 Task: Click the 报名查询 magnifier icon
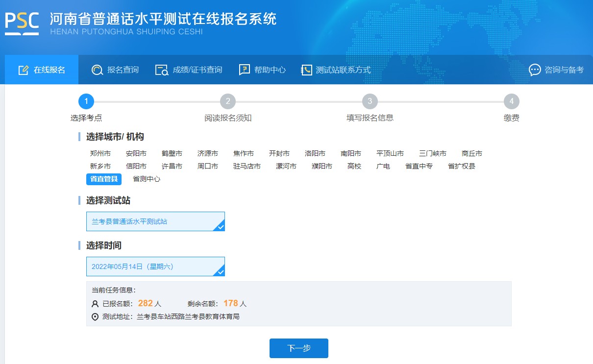point(97,70)
